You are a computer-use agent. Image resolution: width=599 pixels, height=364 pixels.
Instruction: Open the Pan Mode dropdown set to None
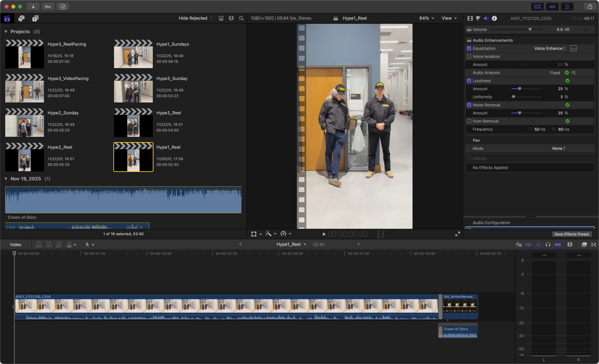pos(558,148)
